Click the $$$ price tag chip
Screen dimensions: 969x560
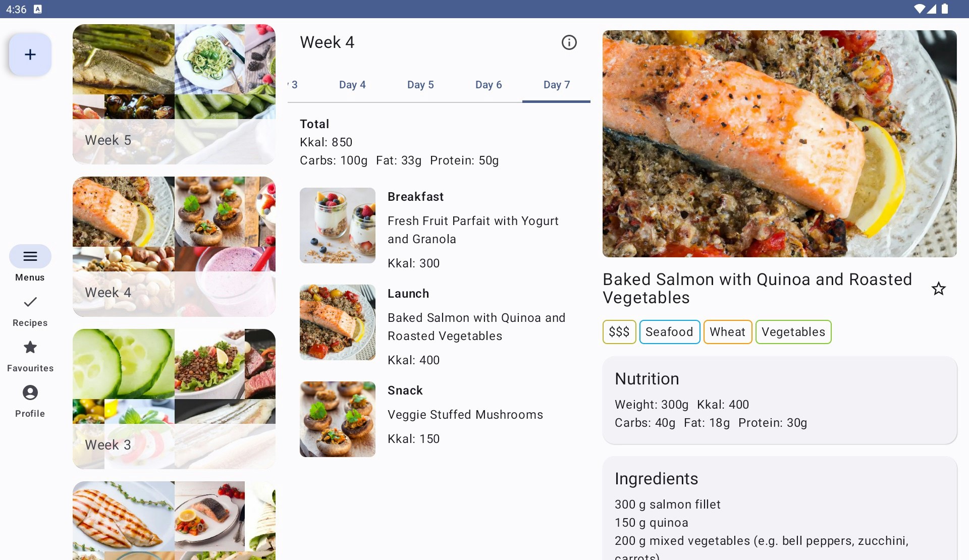[619, 332]
